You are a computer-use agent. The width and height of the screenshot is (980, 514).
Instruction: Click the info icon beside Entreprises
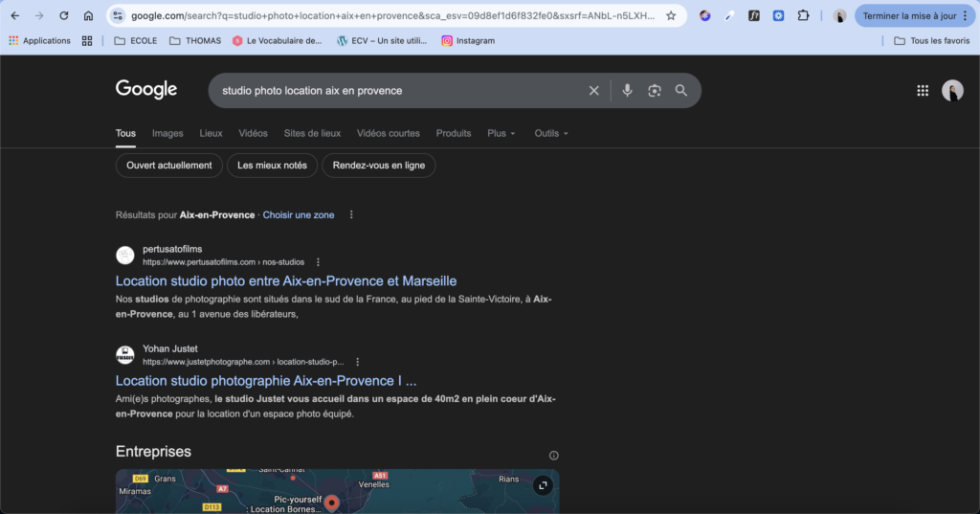(554, 456)
